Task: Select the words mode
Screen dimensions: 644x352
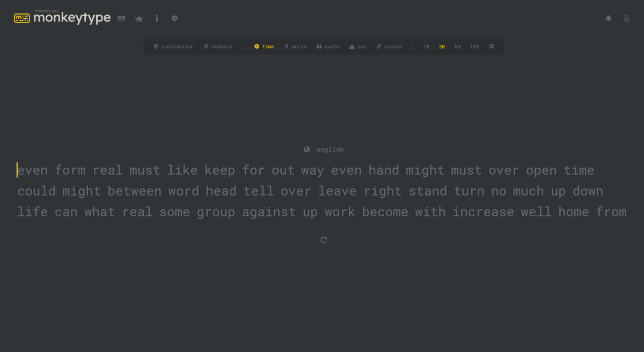Action: pyautogui.click(x=295, y=47)
